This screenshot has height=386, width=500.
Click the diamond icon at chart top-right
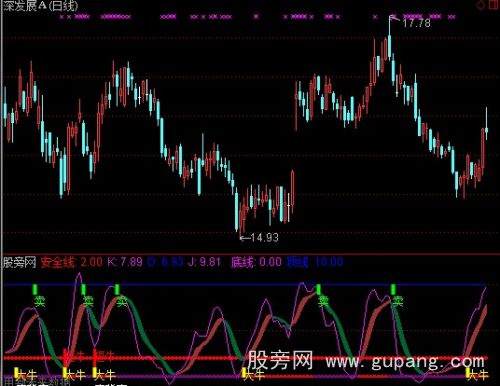click(x=481, y=5)
